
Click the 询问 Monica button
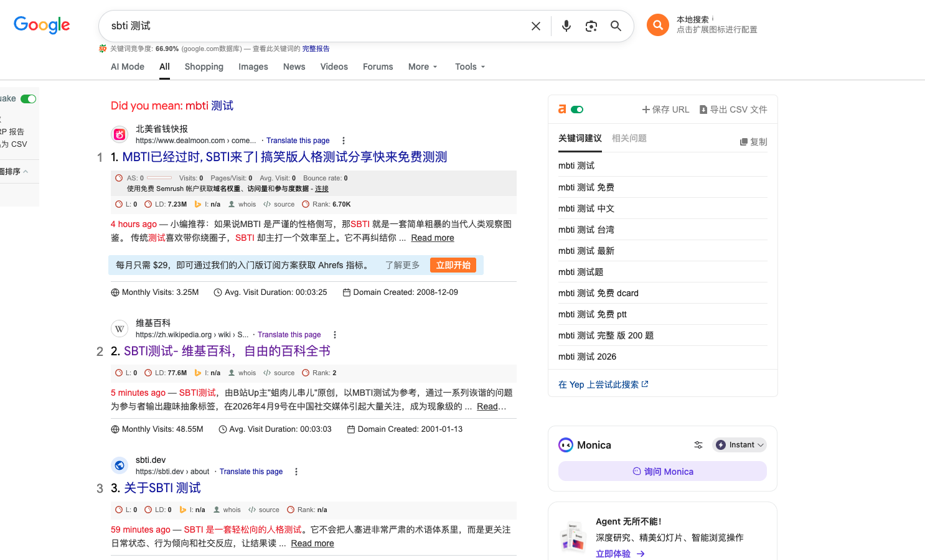662,472
